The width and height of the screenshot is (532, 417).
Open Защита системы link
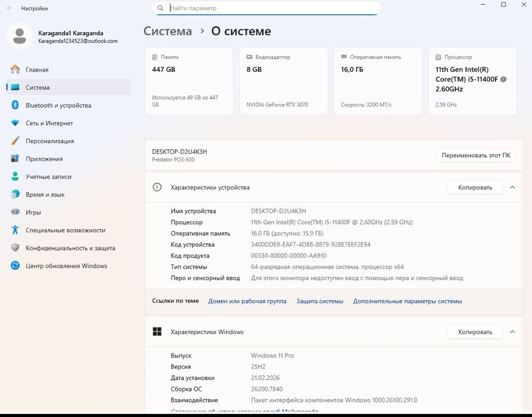click(x=319, y=301)
